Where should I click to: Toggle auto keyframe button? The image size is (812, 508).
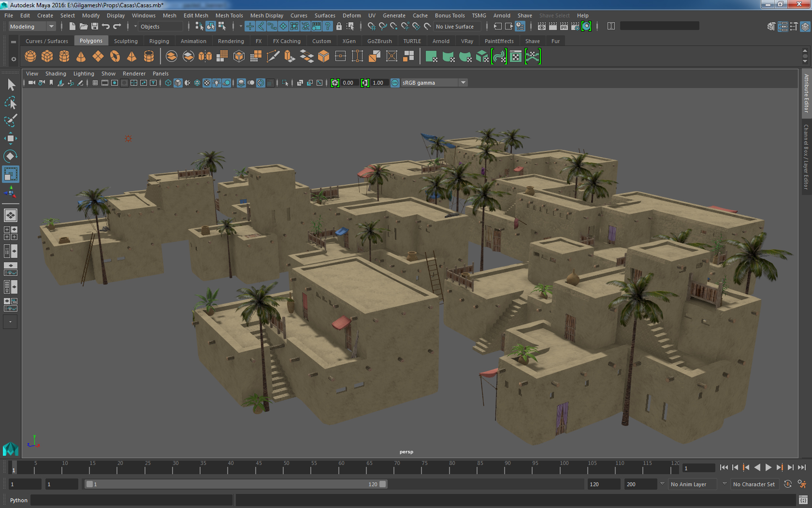click(787, 484)
